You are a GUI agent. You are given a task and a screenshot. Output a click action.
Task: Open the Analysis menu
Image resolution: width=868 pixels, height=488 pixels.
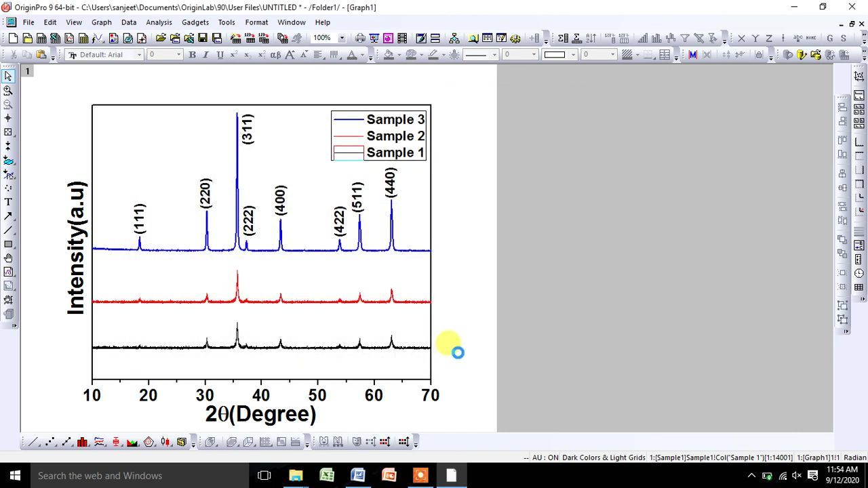[159, 22]
